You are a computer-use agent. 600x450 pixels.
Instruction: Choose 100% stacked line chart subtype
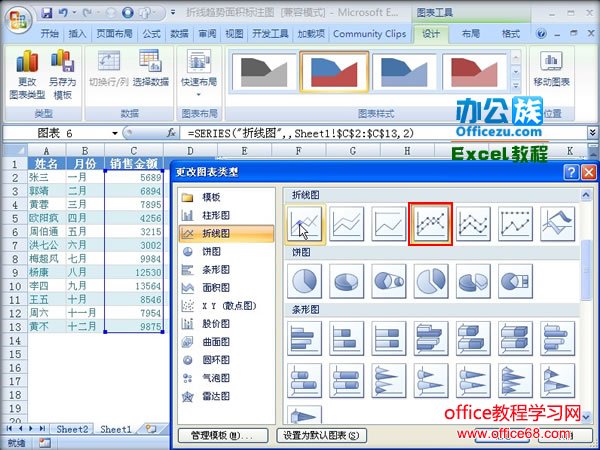389,224
